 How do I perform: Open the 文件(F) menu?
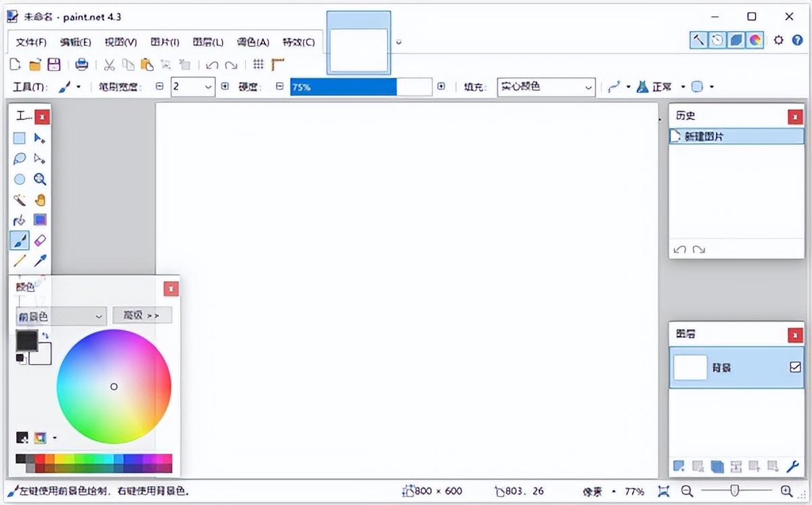(31, 42)
